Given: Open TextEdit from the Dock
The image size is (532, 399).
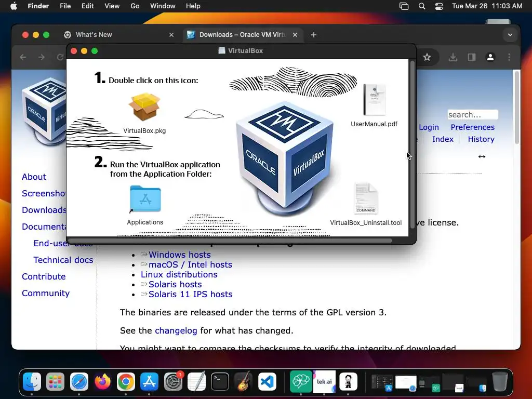Looking at the screenshot, I should point(196,382).
